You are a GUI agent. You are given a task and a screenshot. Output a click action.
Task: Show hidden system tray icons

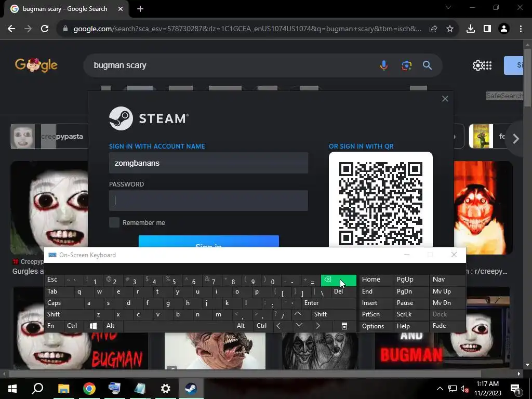(440, 389)
